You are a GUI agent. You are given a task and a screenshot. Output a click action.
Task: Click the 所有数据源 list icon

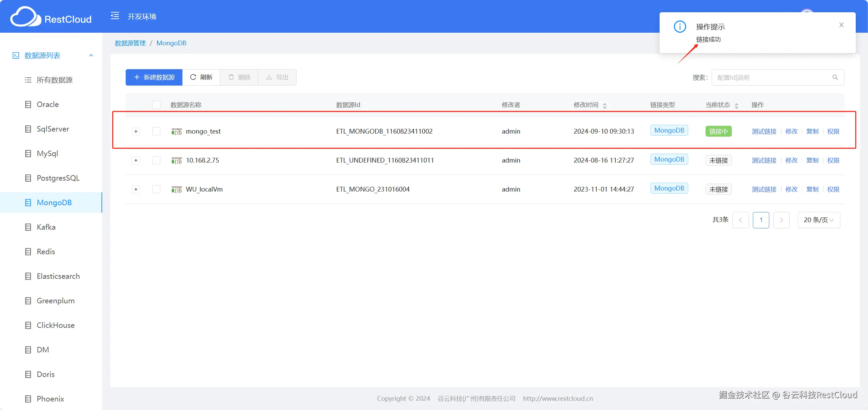click(x=28, y=80)
